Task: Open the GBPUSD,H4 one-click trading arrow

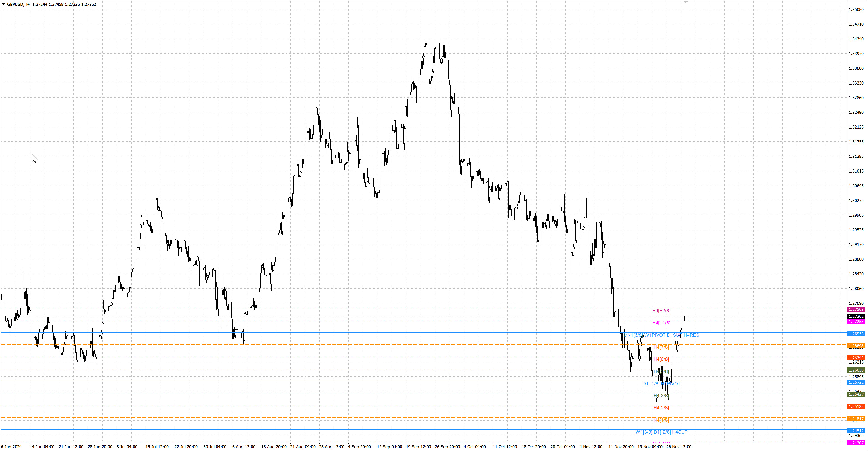Action: pyautogui.click(x=3, y=4)
